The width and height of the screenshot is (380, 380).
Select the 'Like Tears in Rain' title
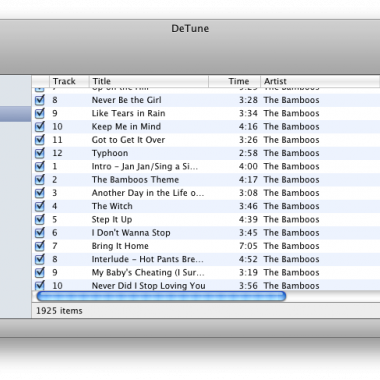[128, 113]
